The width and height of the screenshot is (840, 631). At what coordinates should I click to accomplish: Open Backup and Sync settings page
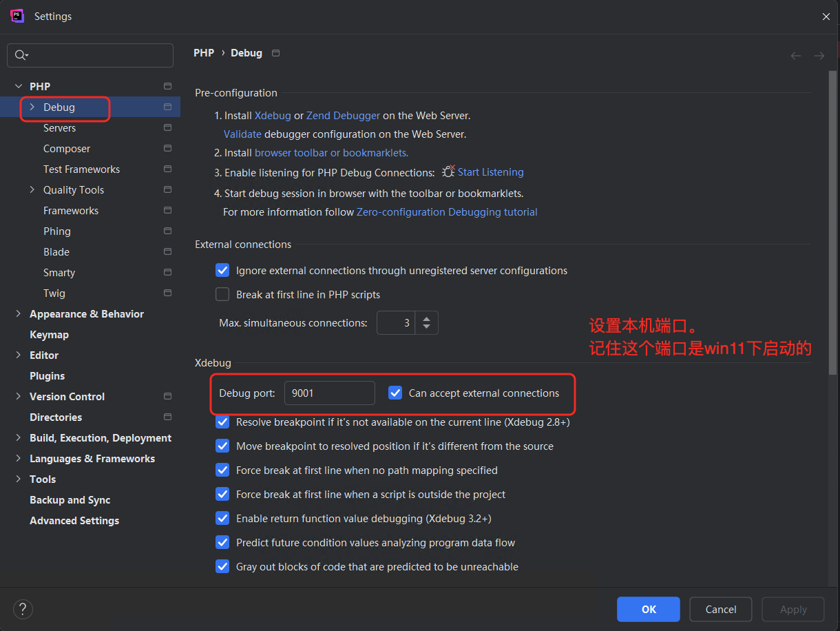click(x=70, y=499)
